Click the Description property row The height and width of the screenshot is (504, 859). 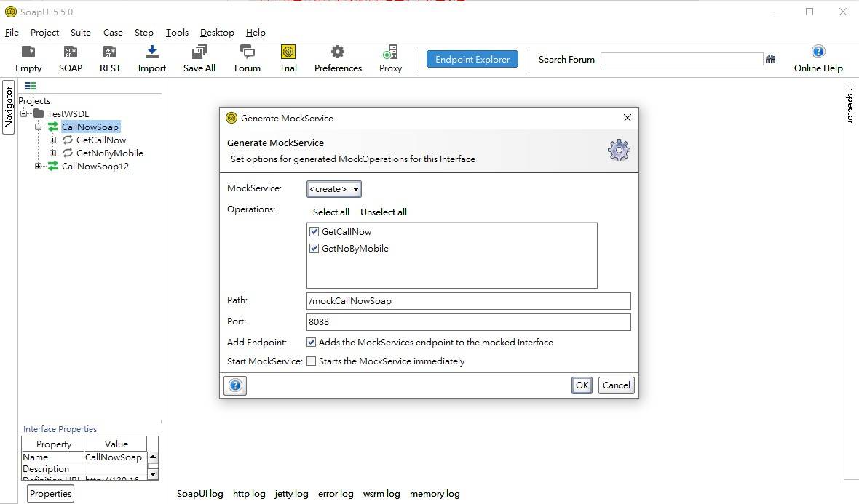(84, 469)
